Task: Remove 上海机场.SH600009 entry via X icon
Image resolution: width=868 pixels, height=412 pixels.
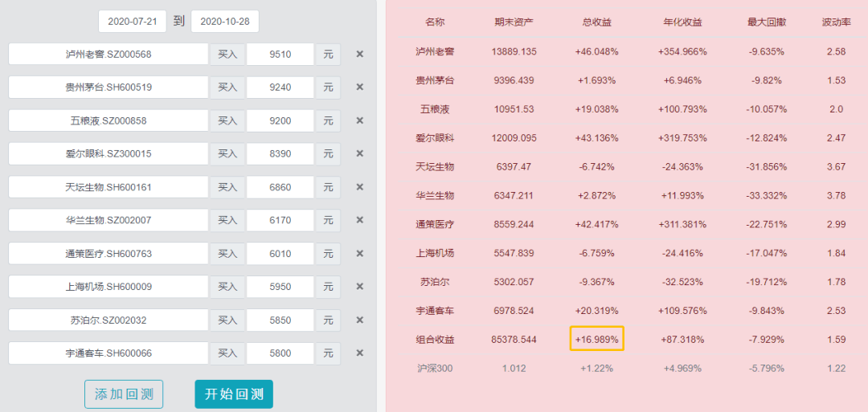Action: point(359,287)
